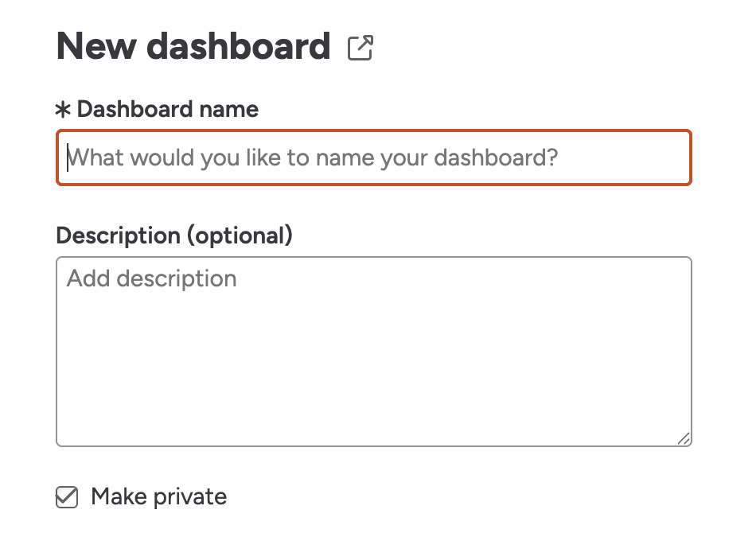Open the dashboard in a new window icon
Image resolution: width=756 pixels, height=533 pixels.
(x=360, y=48)
